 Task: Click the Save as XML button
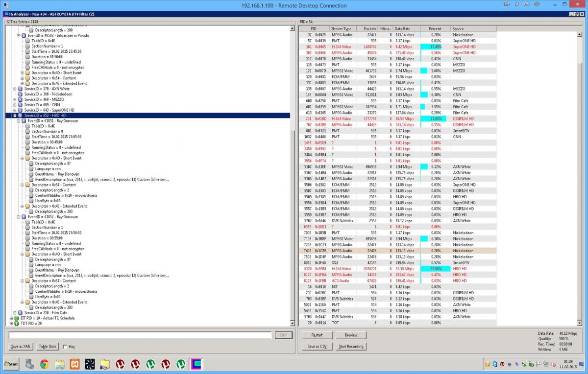point(21,347)
